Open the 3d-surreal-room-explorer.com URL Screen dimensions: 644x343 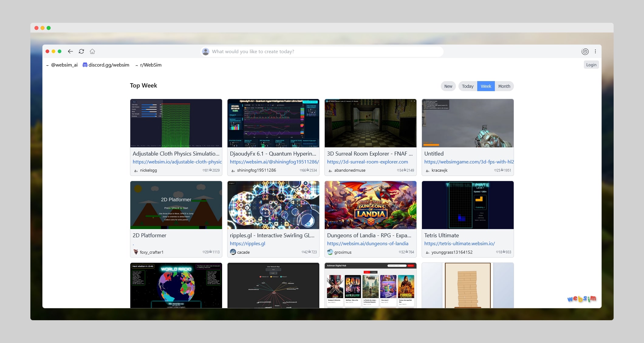click(368, 162)
